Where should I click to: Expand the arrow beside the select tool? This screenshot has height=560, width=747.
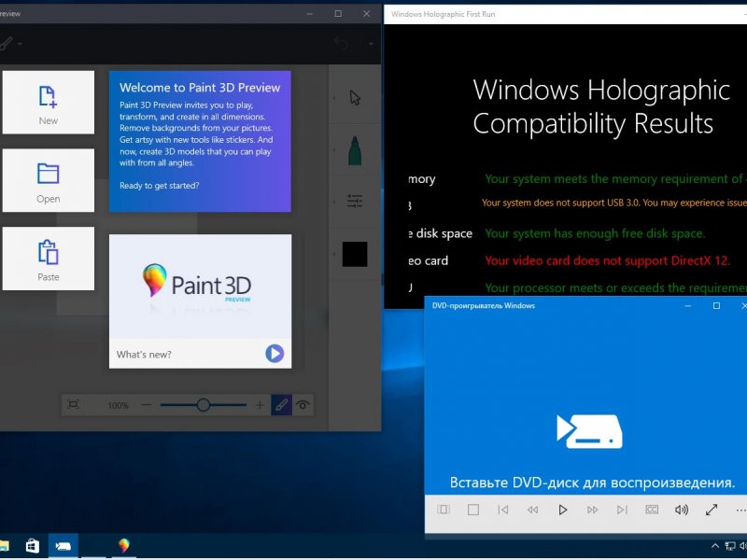coord(334,98)
